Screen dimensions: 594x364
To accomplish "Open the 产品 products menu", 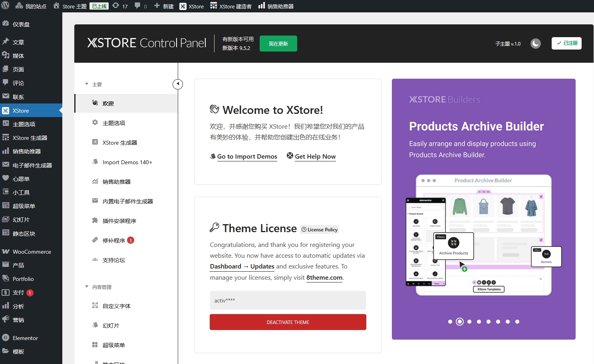I will point(31,265).
